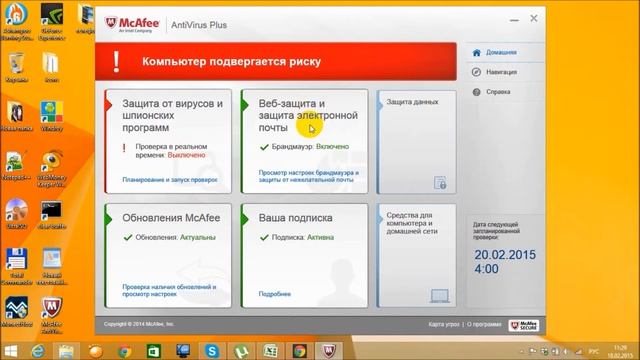This screenshot has height=360, width=640.
Task: Click the next scheduled scan date 20.02.2015
Action: (505, 255)
